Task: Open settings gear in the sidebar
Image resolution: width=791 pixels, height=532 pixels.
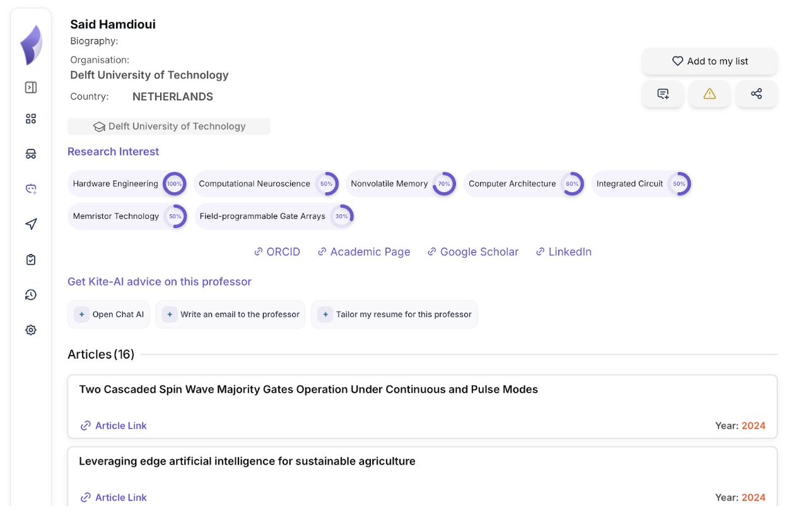Action: click(x=31, y=330)
